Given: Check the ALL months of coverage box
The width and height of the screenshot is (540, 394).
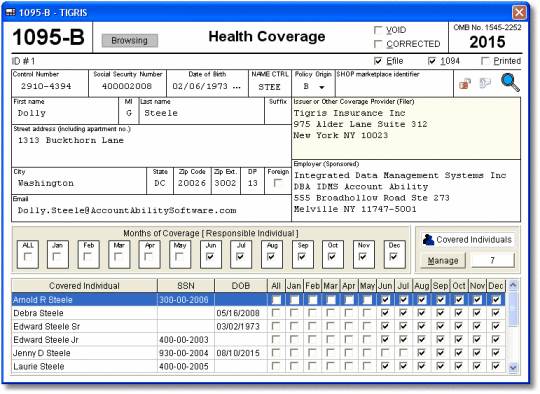Looking at the screenshot, I should click(x=28, y=257).
